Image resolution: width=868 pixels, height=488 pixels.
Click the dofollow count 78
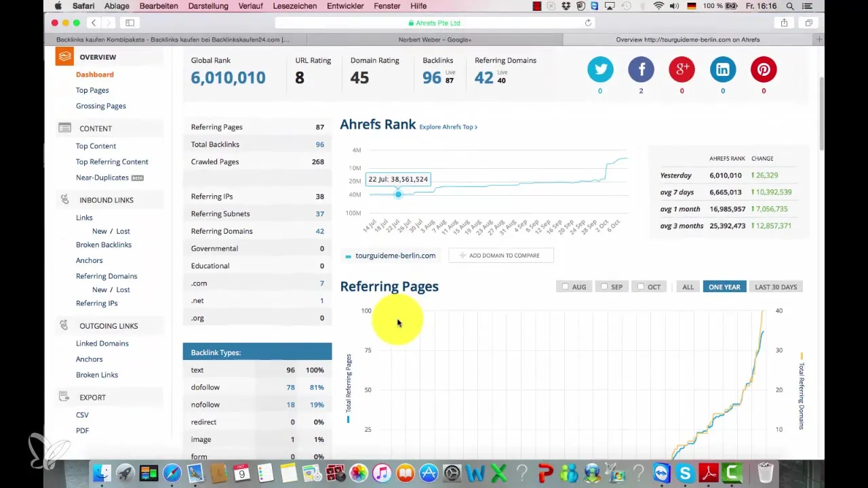(x=290, y=388)
